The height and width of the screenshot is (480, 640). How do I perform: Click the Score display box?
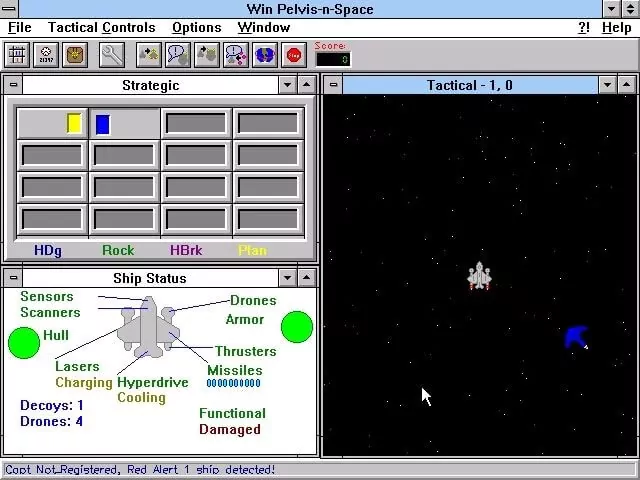(x=333, y=60)
